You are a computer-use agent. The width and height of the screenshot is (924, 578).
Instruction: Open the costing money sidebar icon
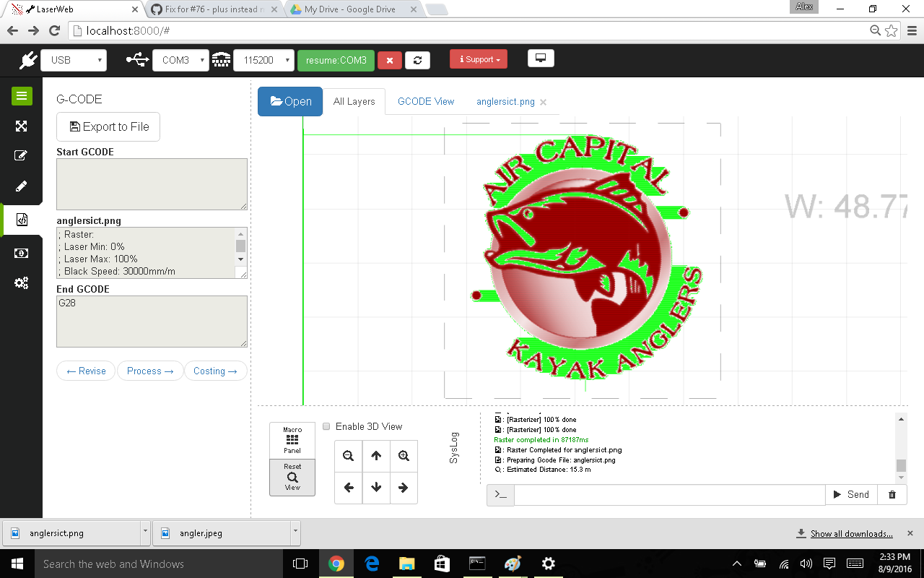21,253
